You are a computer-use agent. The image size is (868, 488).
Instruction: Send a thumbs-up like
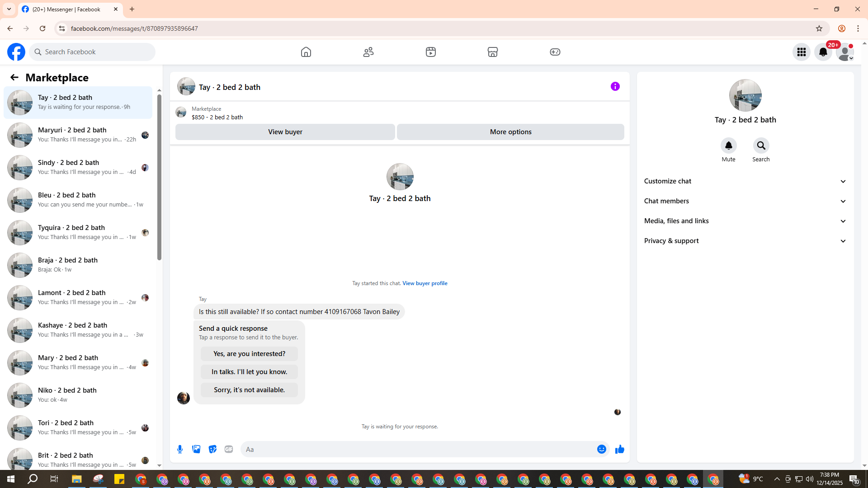coord(619,449)
